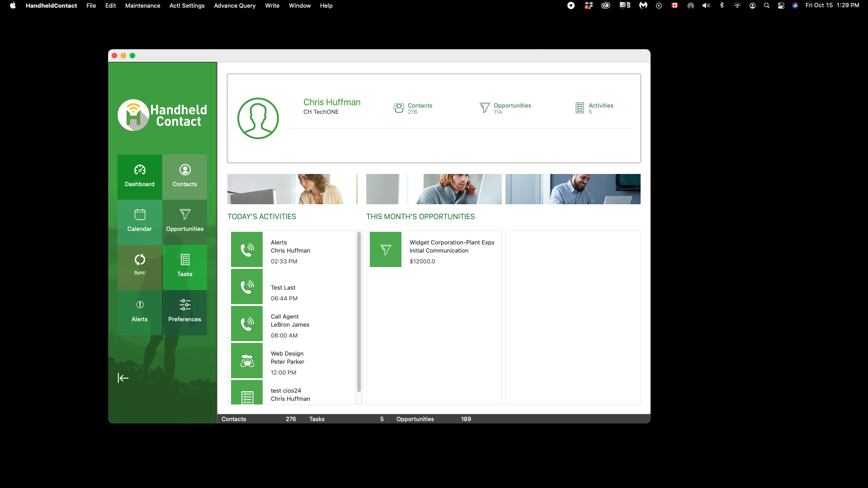Click the woman banner photo thumbnail
This screenshot has height=488, width=868.
(292, 189)
